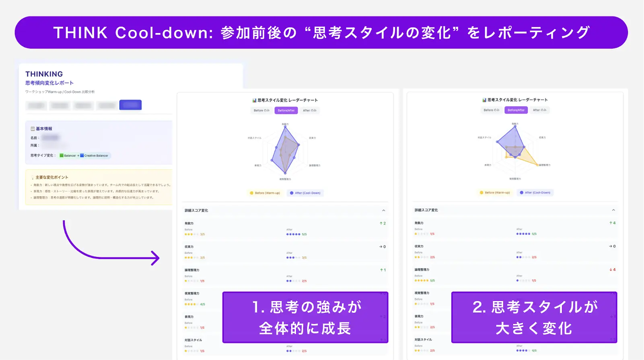Click the 発散力 bullet under 主要な変化ポイント
This screenshot has width=644, height=360.
(x=102, y=185)
